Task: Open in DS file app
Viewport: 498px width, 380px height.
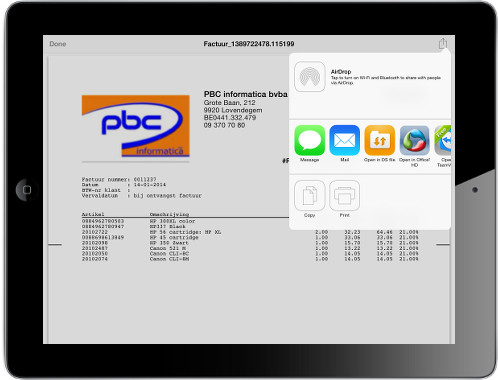Action: [380, 140]
